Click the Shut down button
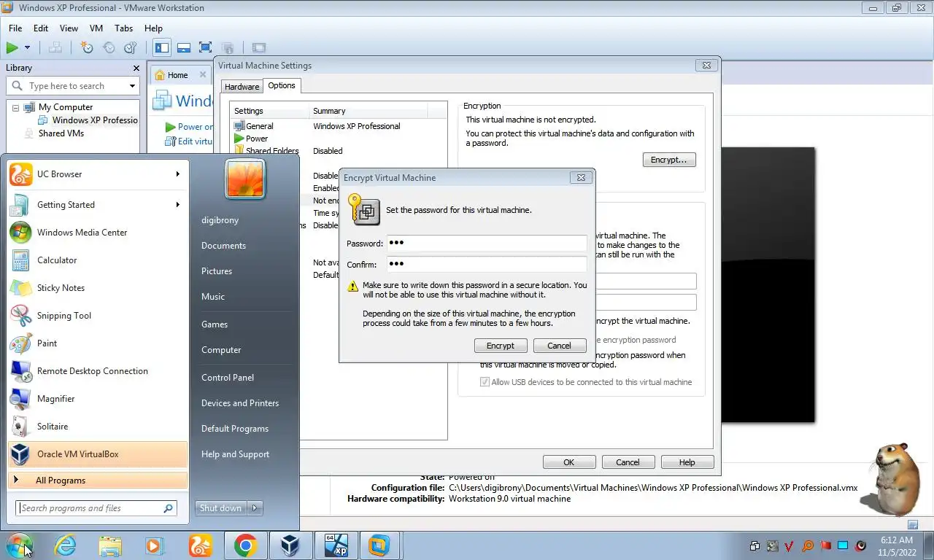The width and height of the screenshot is (934, 560). 220,508
